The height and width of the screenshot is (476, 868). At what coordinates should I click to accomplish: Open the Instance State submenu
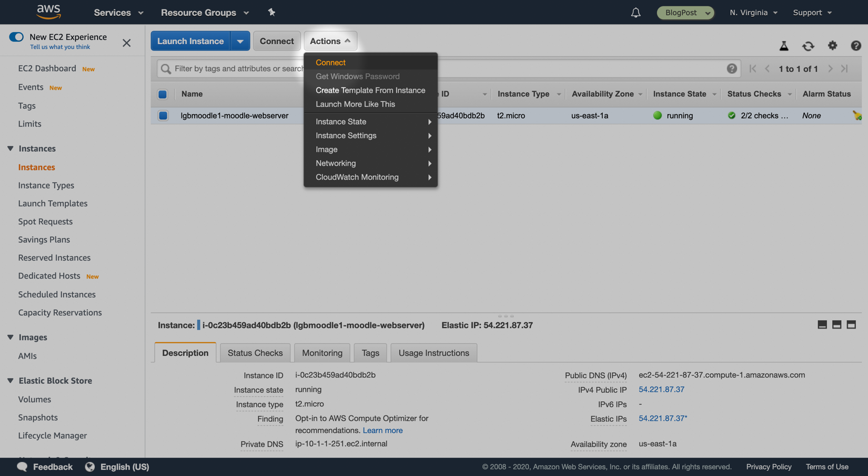(x=370, y=122)
